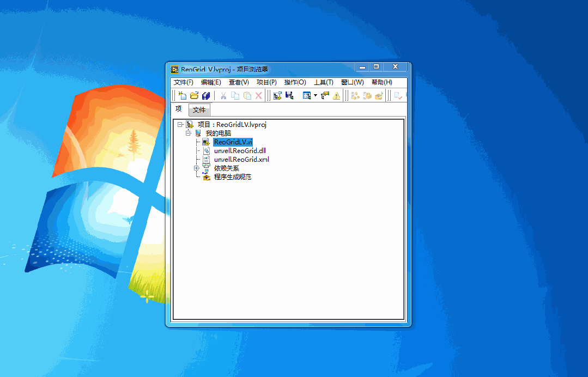Viewport: 588px width, 377px height.
Task: Click the document with checkmark icon
Action: pyautogui.click(x=398, y=95)
